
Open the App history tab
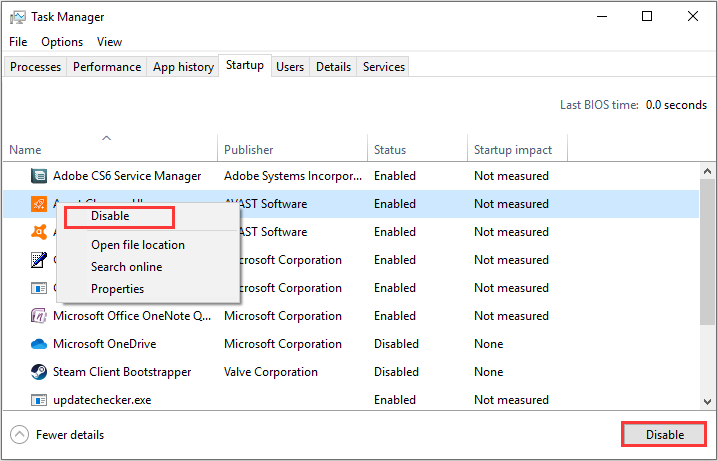pyautogui.click(x=183, y=67)
